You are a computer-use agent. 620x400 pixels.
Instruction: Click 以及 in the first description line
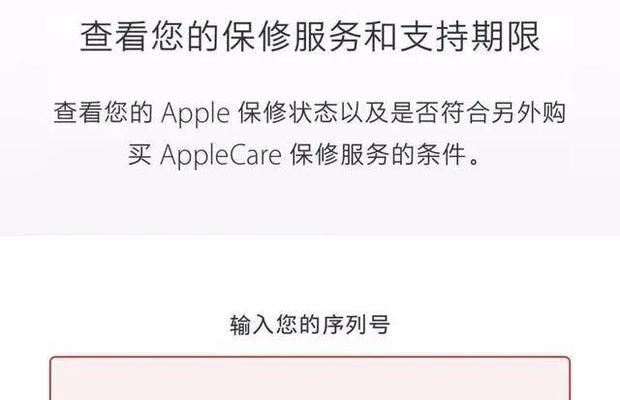(x=364, y=112)
